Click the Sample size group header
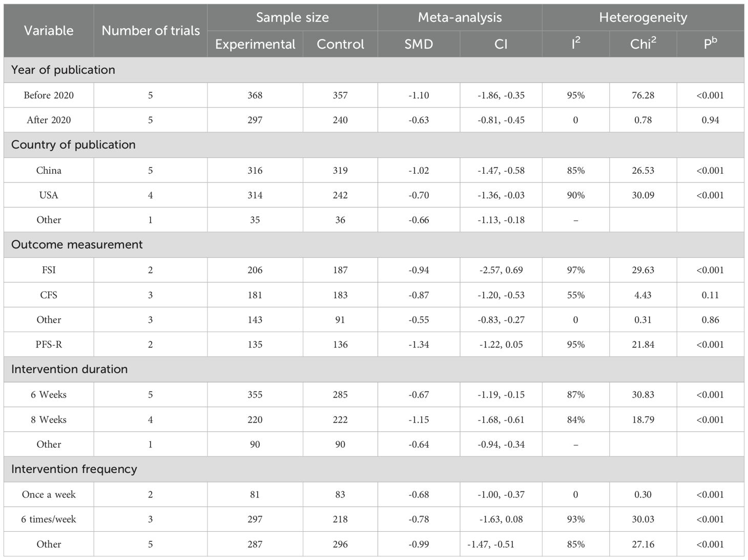 tap(292, 17)
